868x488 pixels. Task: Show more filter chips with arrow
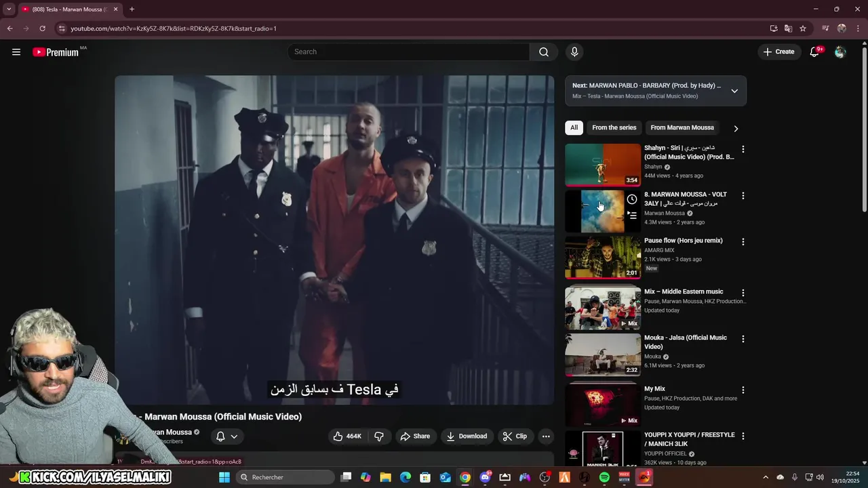[736, 128]
